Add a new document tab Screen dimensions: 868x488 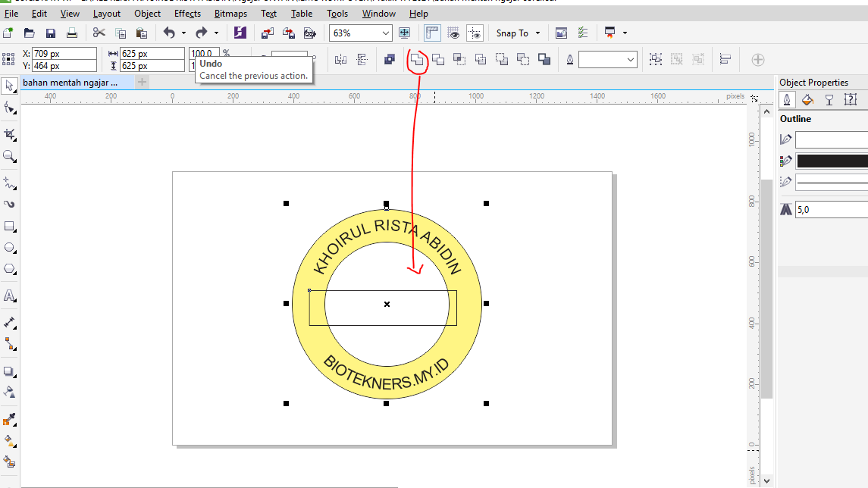[143, 83]
